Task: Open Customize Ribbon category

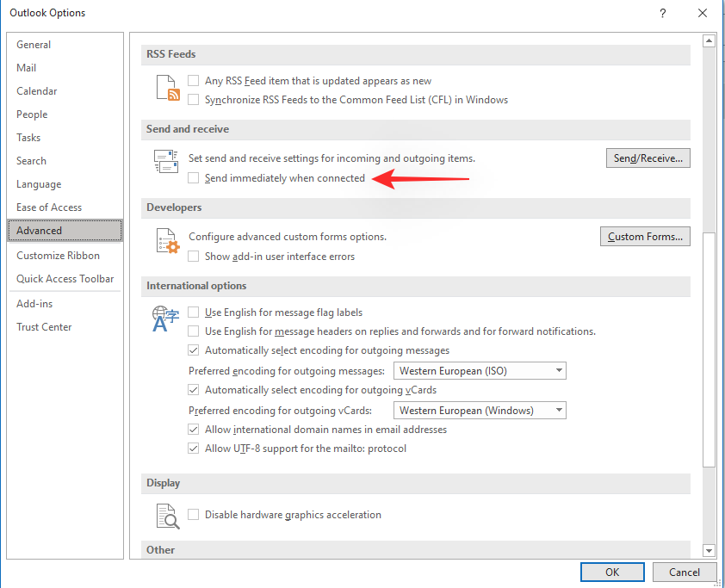Action: point(65,255)
